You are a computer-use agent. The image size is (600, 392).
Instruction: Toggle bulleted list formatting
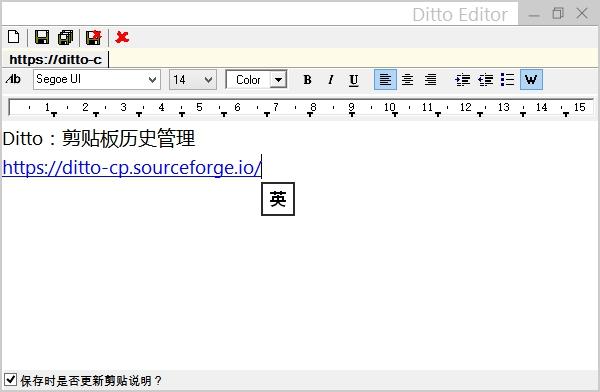tap(508, 80)
